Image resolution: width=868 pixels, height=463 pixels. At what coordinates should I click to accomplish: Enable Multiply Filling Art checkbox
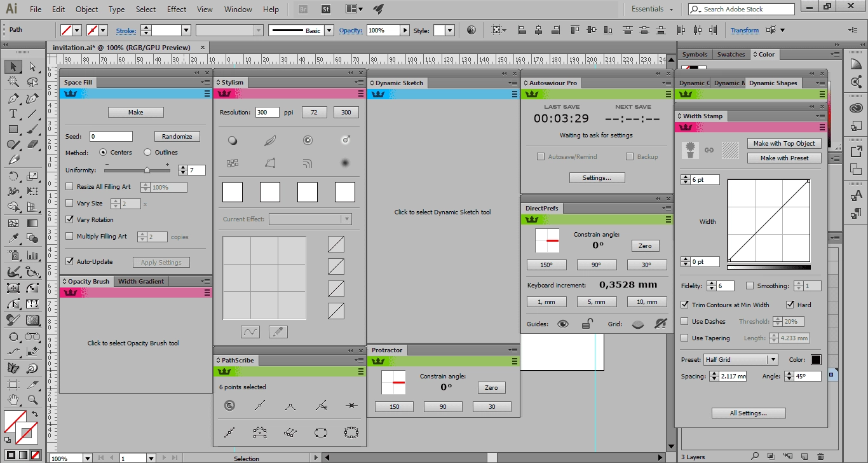(x=70, y=236)
